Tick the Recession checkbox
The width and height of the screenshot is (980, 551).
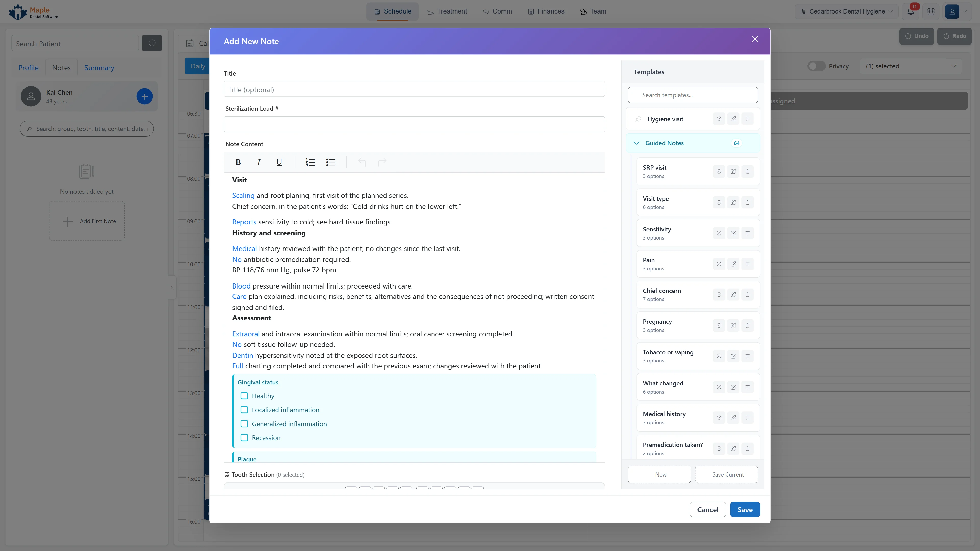[244, 438]
